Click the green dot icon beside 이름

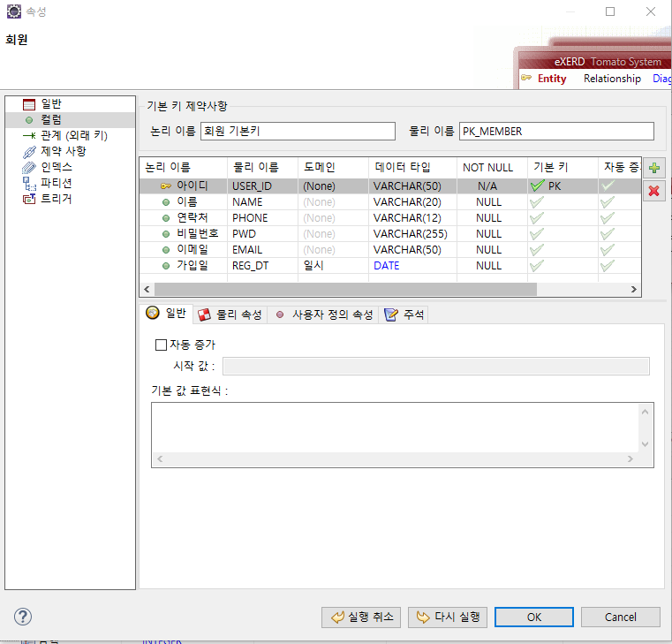pos(166,202)
